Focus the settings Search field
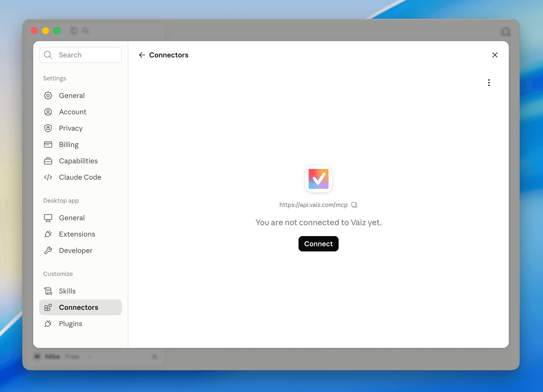The width and height of the screenshot is (543, 392). coord(81,55)
